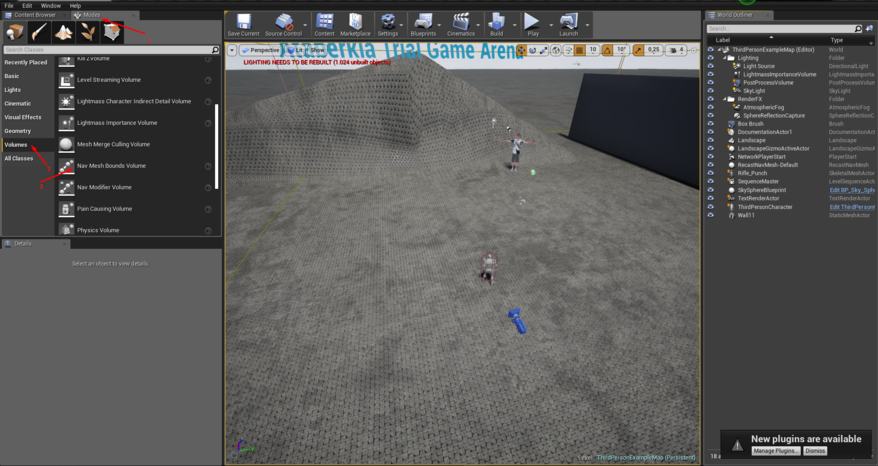Click the Perspective viewport button
Viewport: 878px width, 466px height.
[260, 50]
